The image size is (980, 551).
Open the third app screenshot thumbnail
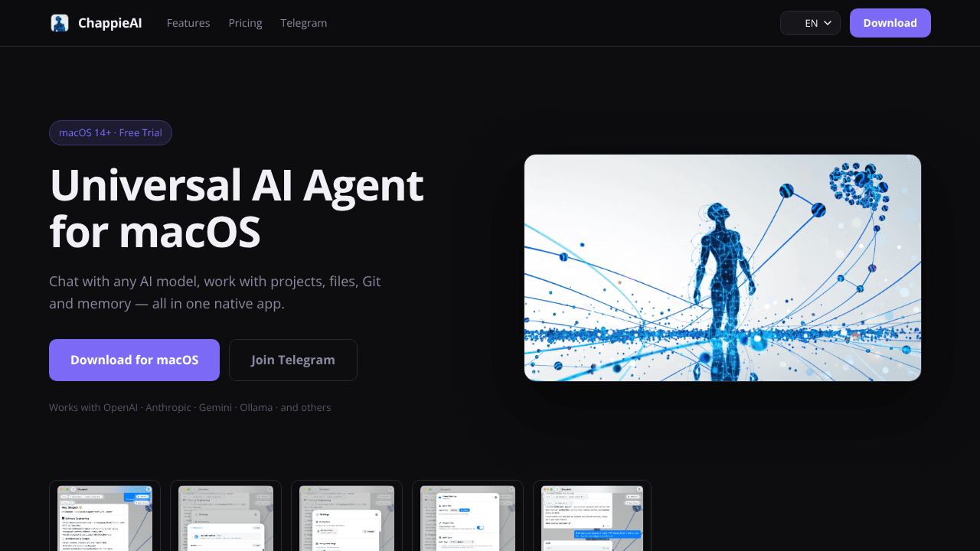[x=347, y=517]
